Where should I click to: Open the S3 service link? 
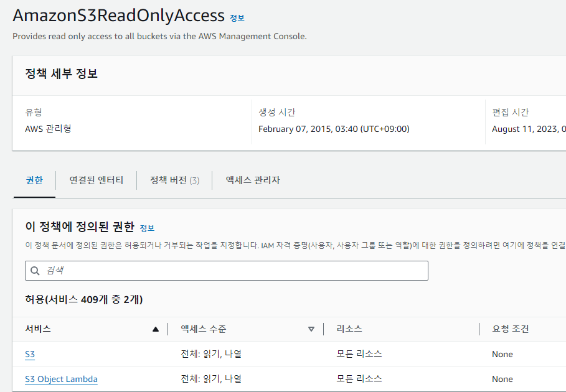pos(30,354)
